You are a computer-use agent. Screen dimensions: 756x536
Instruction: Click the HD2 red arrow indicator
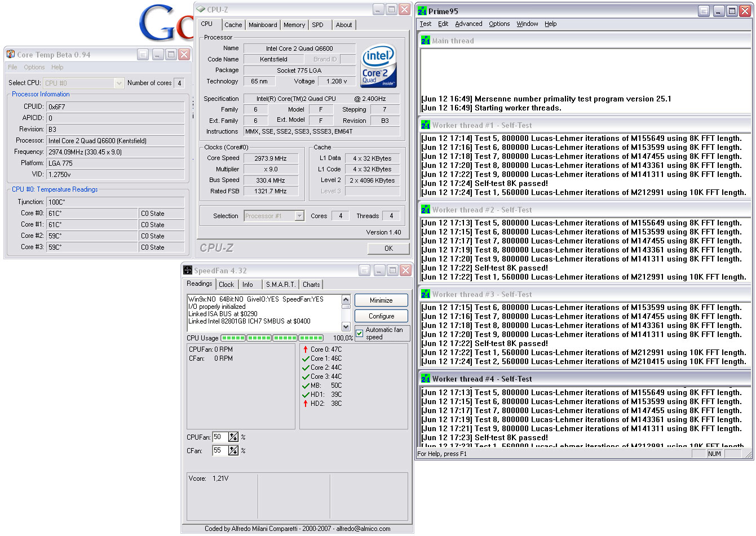tap(306, 404)
